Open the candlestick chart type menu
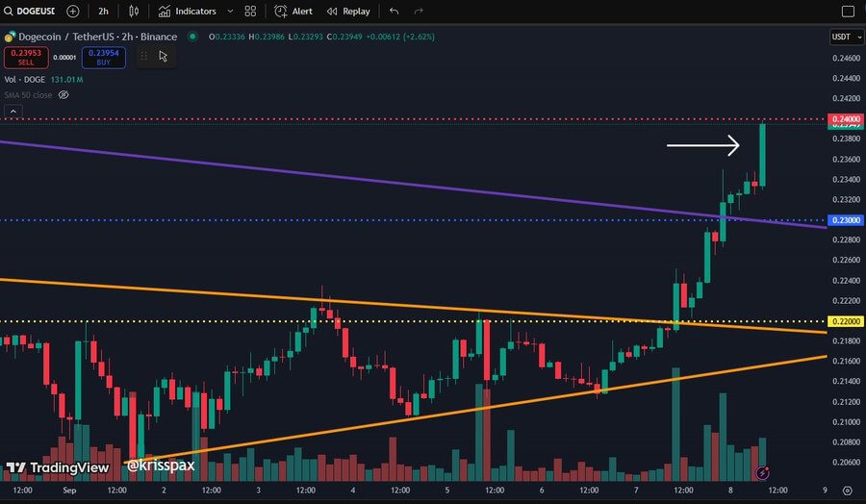Screen dimensions: 866x504 point(134,11)
